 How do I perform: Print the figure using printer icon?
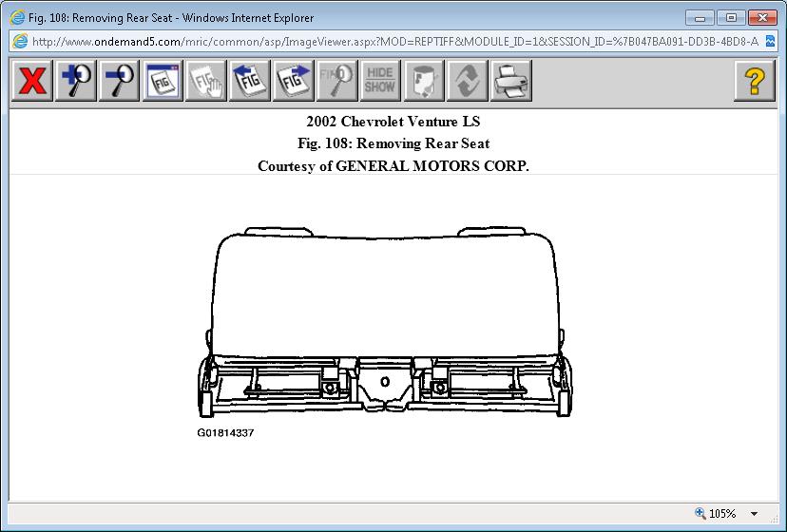[x=511, y=81]
